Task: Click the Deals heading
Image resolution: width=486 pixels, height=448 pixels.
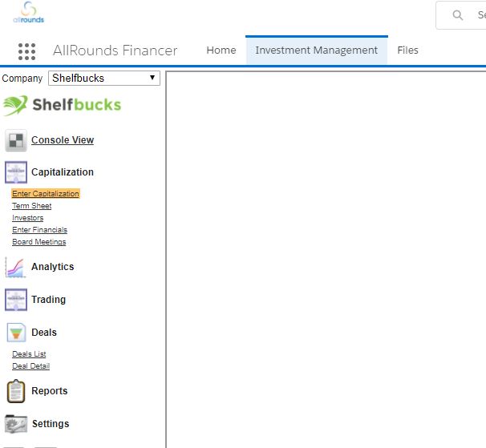Action: 44,333
